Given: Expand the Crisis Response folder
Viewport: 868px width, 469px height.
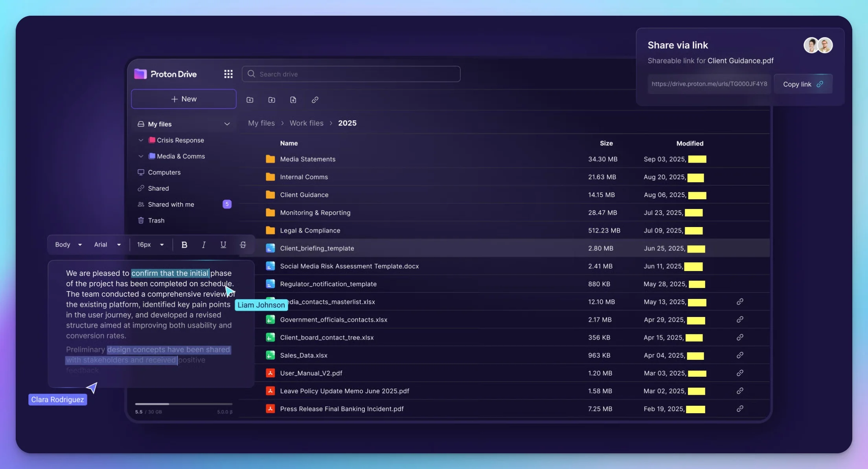Looking at the screenshot, I should point(140,140).
